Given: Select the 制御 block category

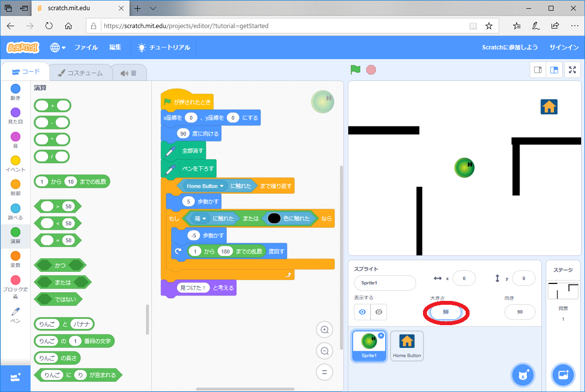Looking at the screenshot, I should 16,187.
